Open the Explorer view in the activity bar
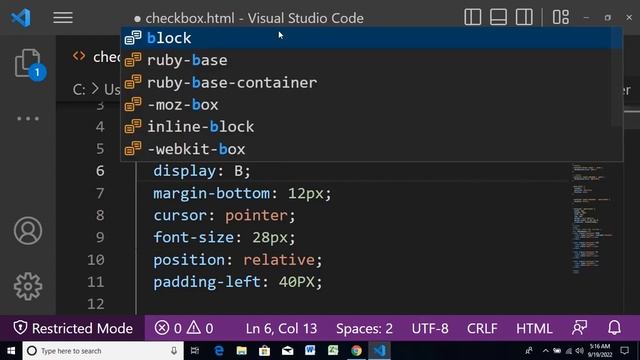The image size is (640, 360). point(28,63)
